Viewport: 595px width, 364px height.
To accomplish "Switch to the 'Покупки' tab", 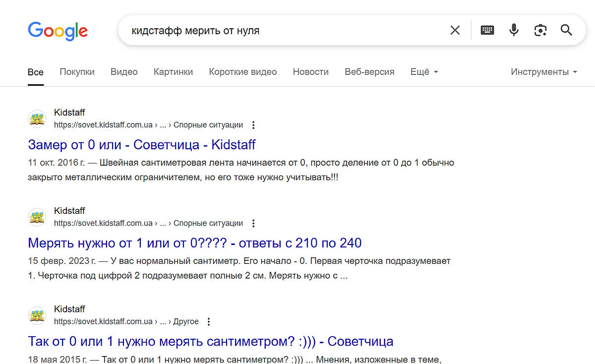I will pos(77,72).
